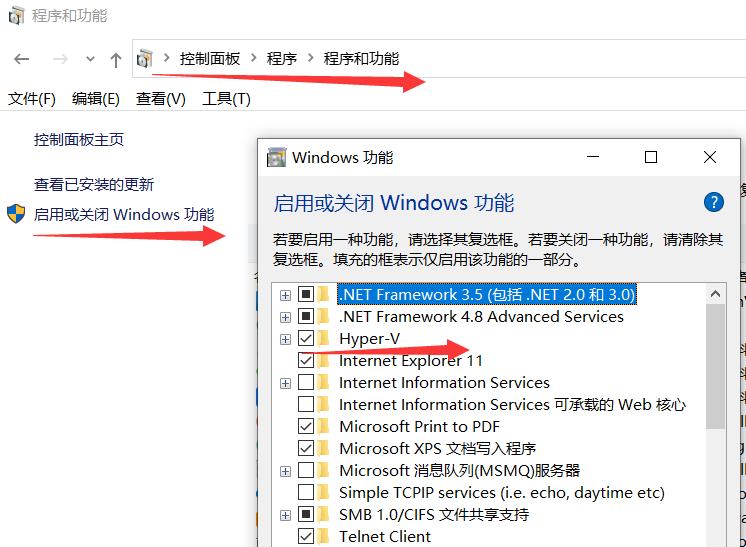Select the .NET Framework 4.8 Advanced Services row
The width and height of the screenshot is (746, 547).
(x=481, y=316)
